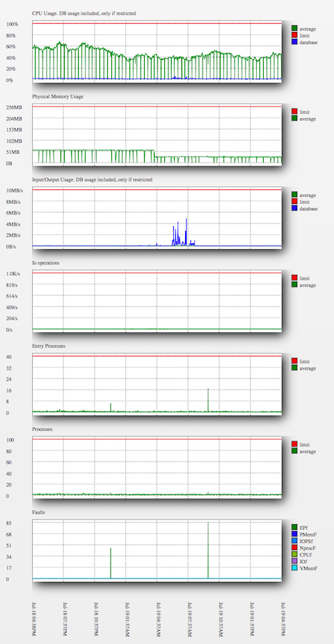Screen dimensions: 334x644
Task: Click the red limit swatch in Entry Processes legend
Action: point(294,361)
